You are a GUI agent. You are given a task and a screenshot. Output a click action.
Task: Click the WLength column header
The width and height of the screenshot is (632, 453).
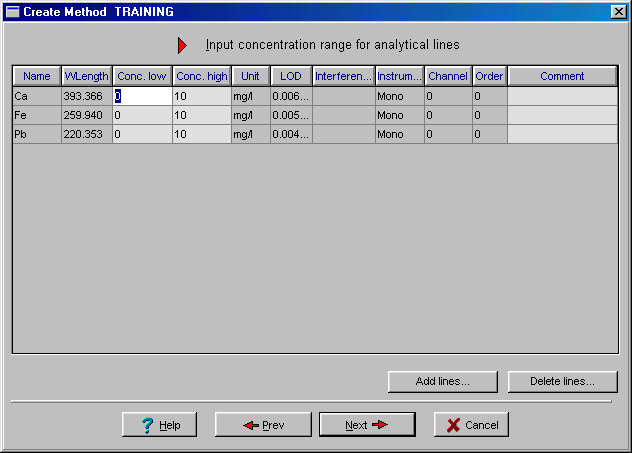click(x=87, y=76)
